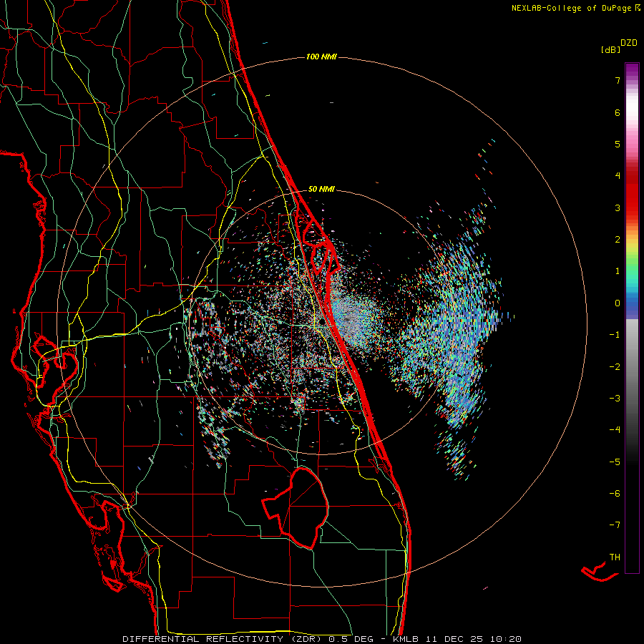Image resolution: width=644 pixels, height=644 pixels.
Task: Click the 1 value on color scale
Action: 618,271
